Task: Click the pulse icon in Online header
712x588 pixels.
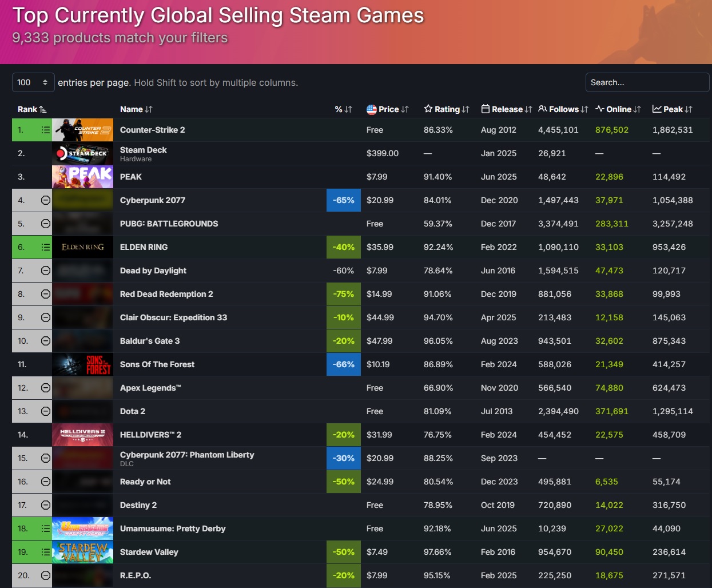Action: (x=600, y=109)
